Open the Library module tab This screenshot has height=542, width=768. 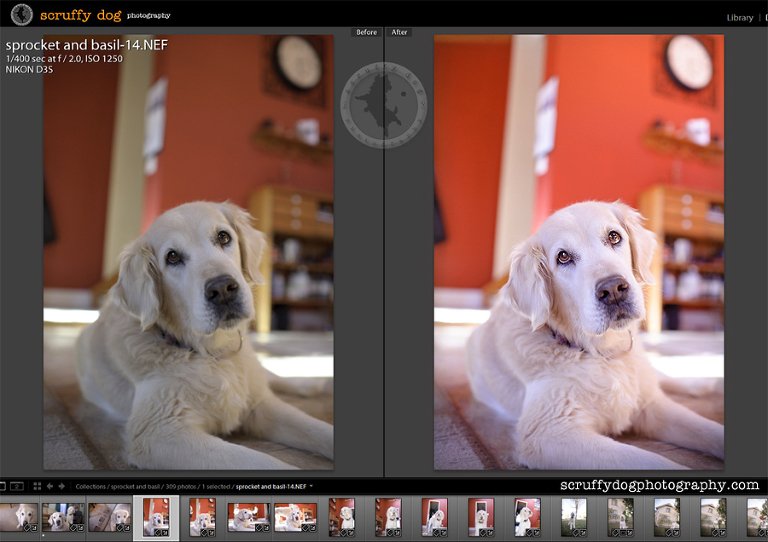(x=740, y=17)
